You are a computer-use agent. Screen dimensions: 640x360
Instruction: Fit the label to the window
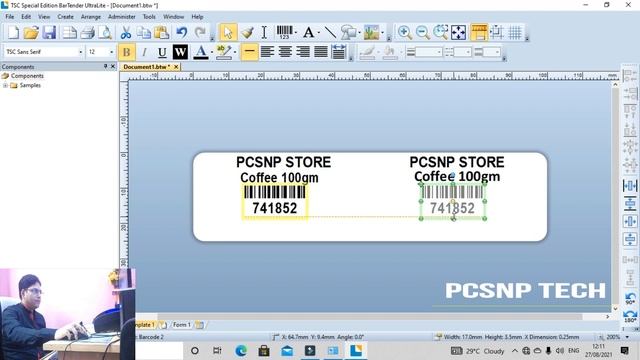point(458,33)
